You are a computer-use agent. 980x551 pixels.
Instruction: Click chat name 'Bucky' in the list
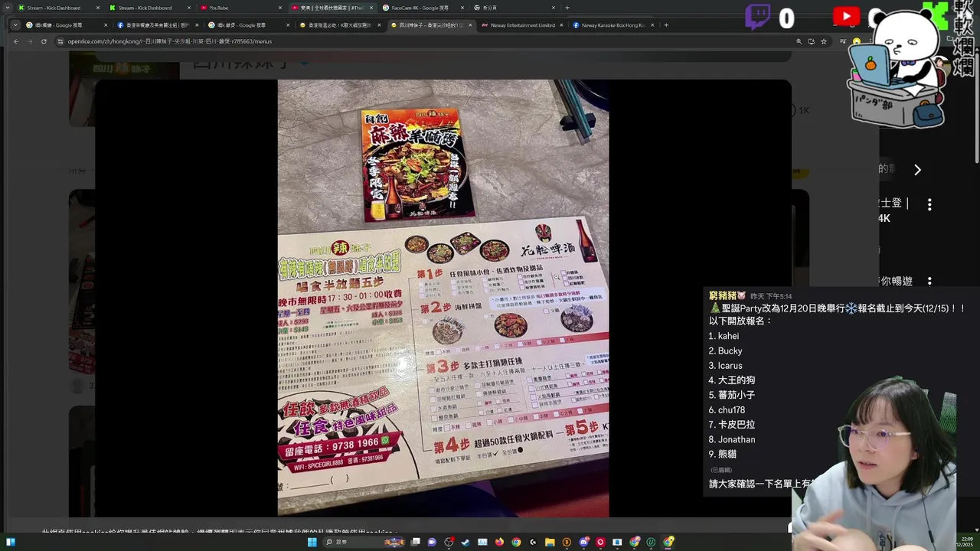click(x=730, y=350)
